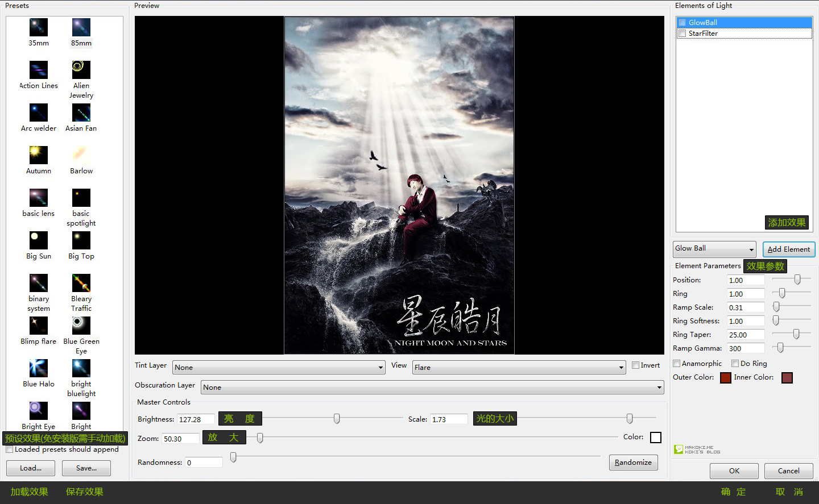Click the Randomness slider handle
Screen dimensions: 819x504
[x=233, y=457]
